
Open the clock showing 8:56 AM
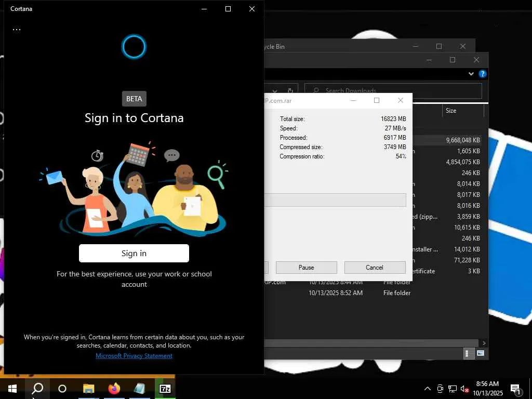[x=487, y=389]
